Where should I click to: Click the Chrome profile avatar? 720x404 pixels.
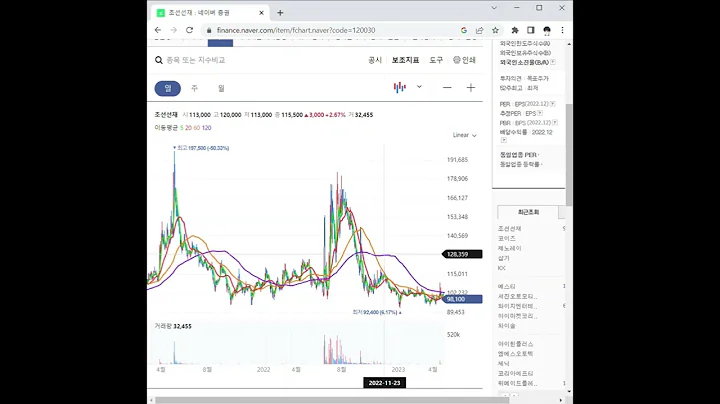click(x=546, y=30)
